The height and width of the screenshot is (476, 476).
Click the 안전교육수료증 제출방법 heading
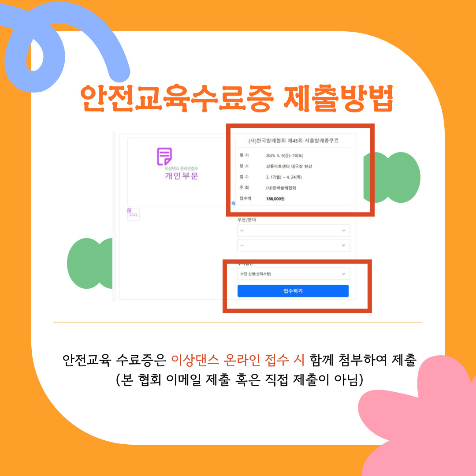coord(237,98)
